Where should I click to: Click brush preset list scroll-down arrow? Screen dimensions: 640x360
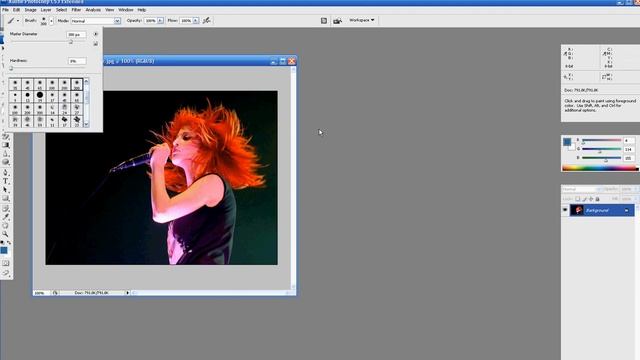[x=86, y=124]
